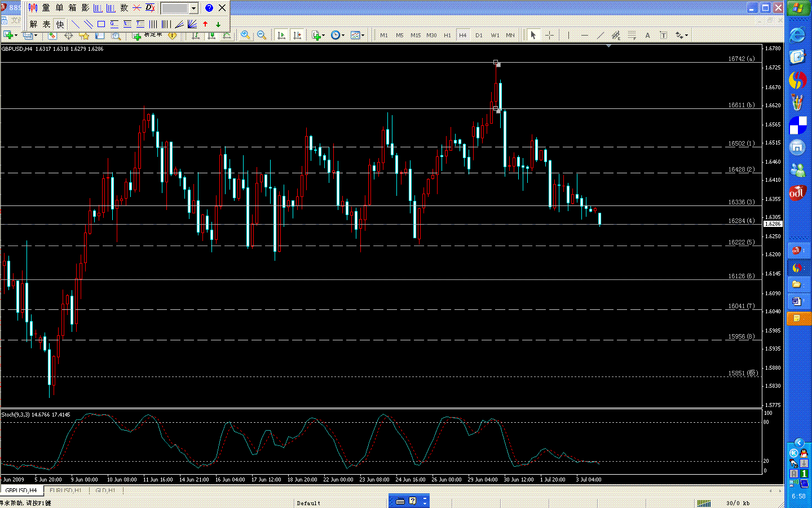The height and width of the screenshot is (508, 812).
Task: Click the 数 button in floating toolbar
Action: (x=124, y=8)
